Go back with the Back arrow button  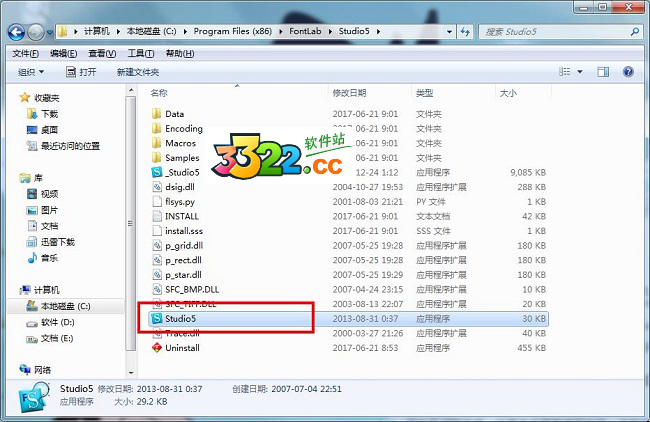click(17, 32)
